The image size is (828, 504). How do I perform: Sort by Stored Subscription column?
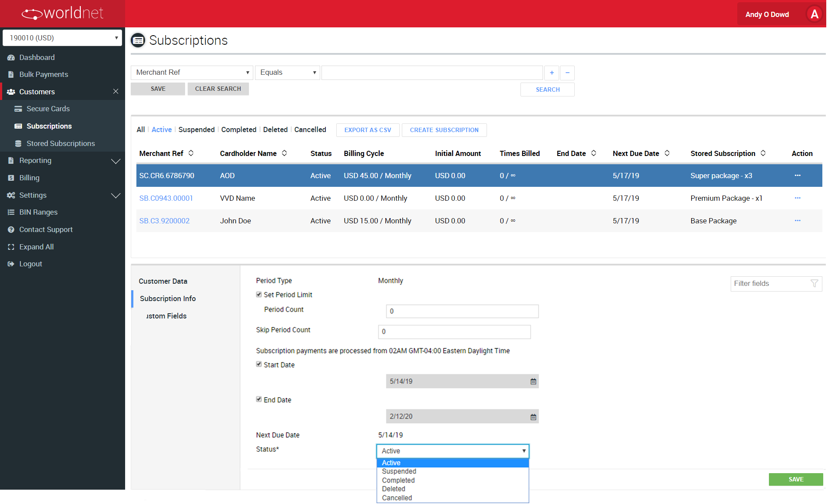click(763, 153)
